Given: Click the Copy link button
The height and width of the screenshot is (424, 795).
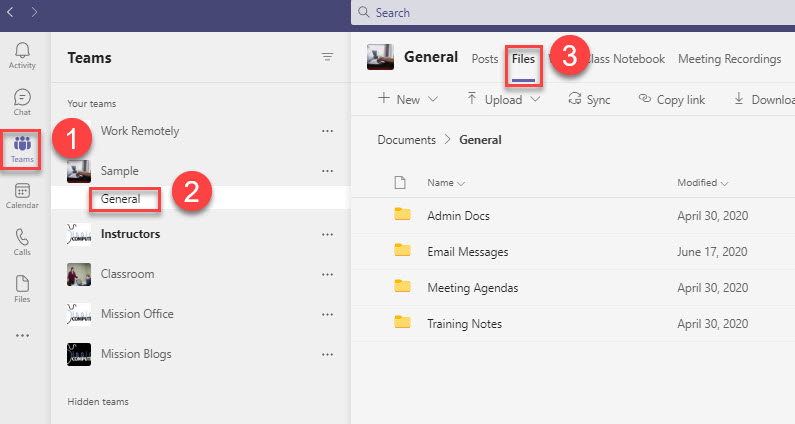Looking at the screenshot, I should tap(671, 99).
